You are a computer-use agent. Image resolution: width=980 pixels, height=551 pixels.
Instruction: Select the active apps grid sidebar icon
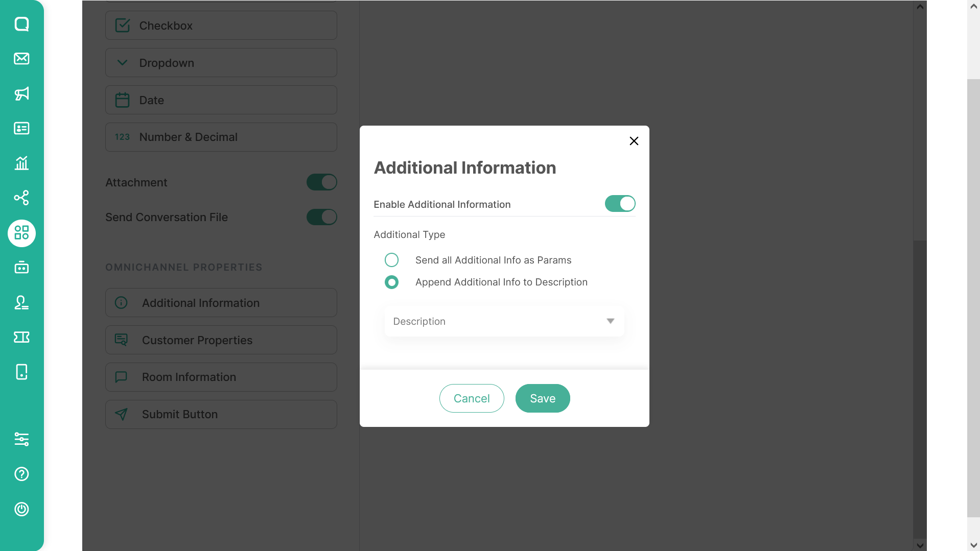(21, 233)
